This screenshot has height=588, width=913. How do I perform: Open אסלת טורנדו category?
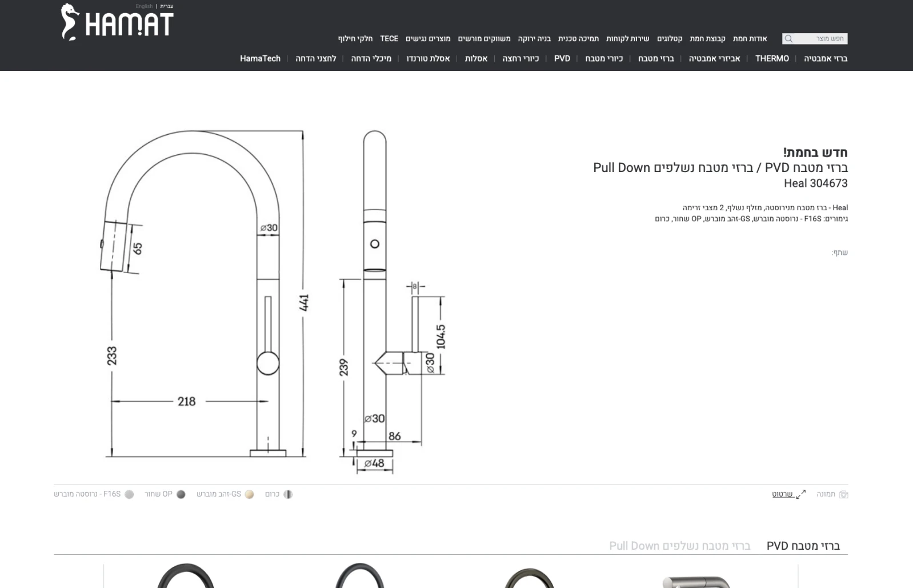tap(428, 58)
